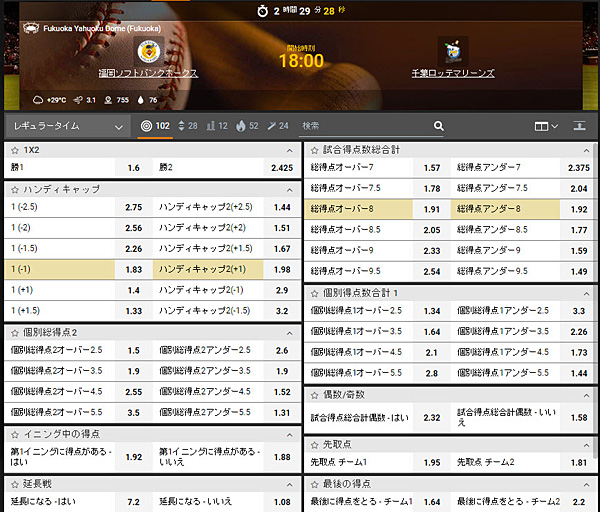Click the weather cloud icon
Screen dimensions: 600x512
pyautogui.click(x=38, y=100)
